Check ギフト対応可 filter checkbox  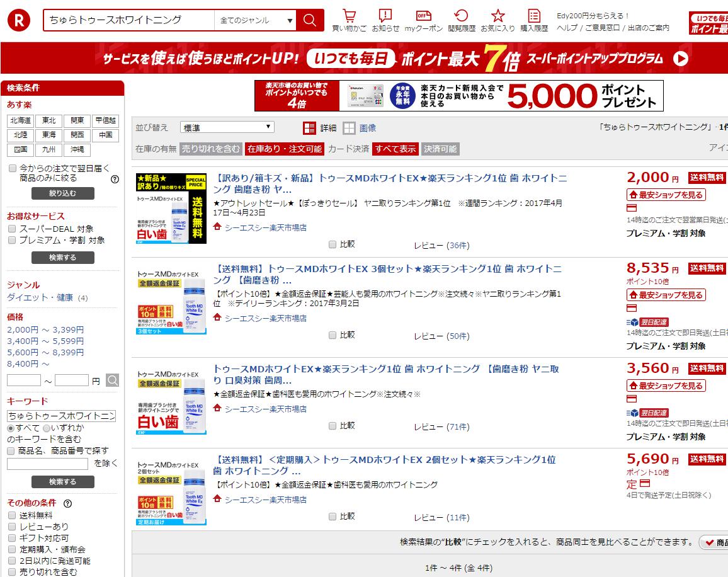tap(12, 538)
